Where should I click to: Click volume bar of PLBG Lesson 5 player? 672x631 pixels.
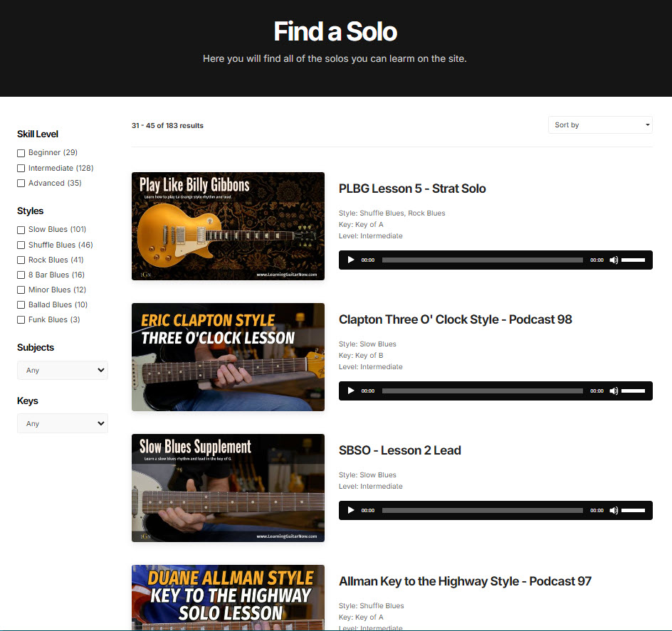(633, 260)
